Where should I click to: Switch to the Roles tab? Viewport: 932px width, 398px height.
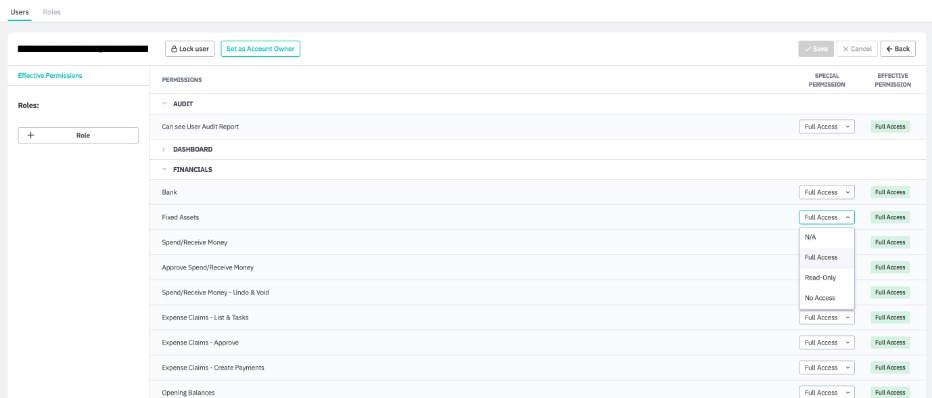[52, 12]
